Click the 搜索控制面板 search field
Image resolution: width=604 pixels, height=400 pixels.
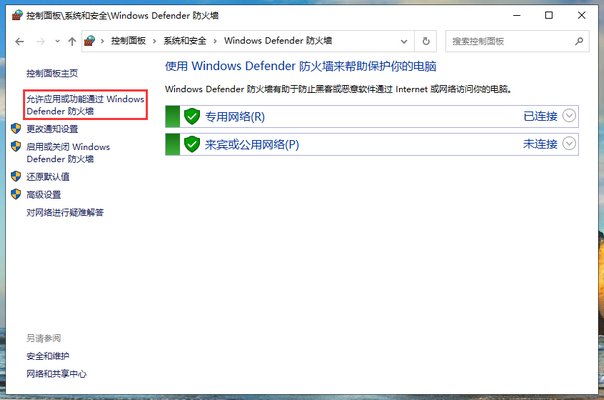pyautogui.click(x=508, y=41)
